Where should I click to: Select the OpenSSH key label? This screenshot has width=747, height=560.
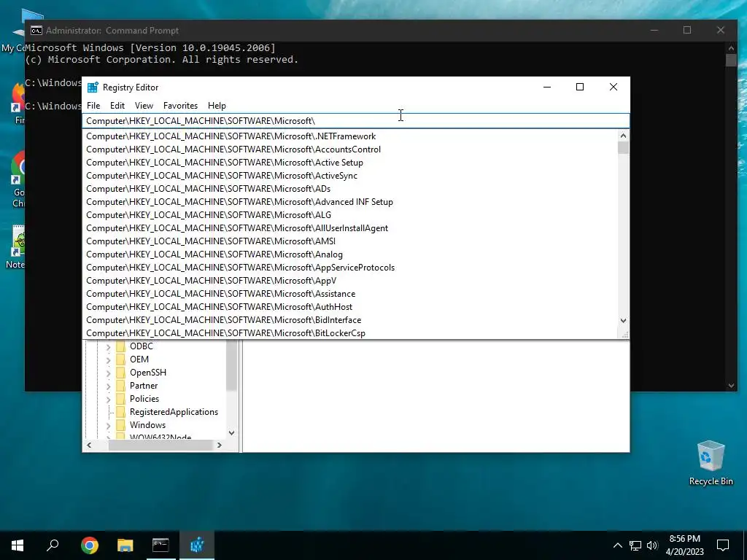tap(148, 373)
